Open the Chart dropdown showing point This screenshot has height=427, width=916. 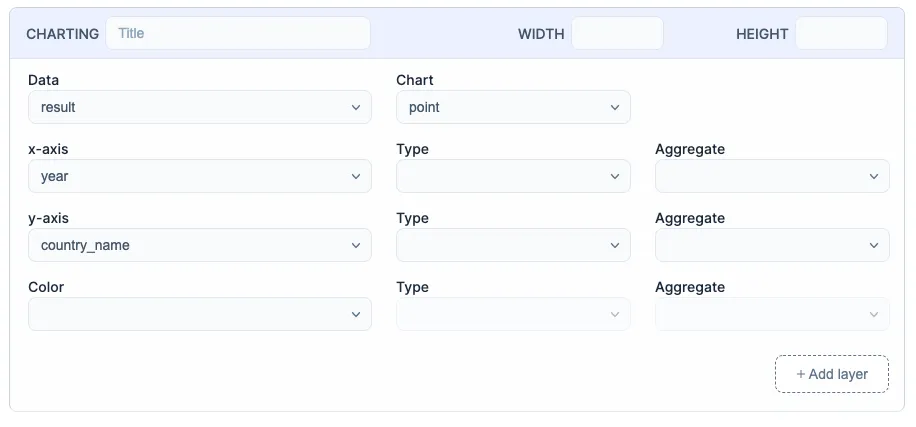[x=513, y=107]
